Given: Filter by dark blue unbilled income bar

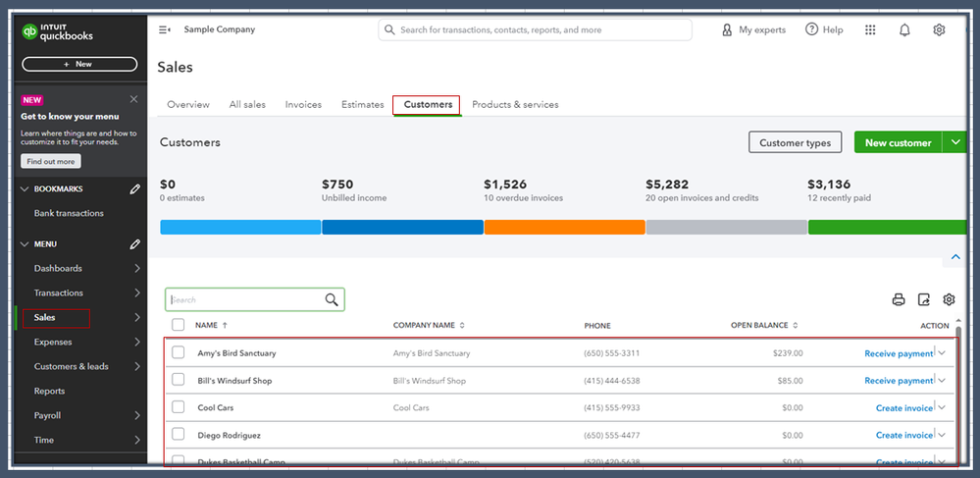Looking at the screenshot, I should [x=402, y=227].
